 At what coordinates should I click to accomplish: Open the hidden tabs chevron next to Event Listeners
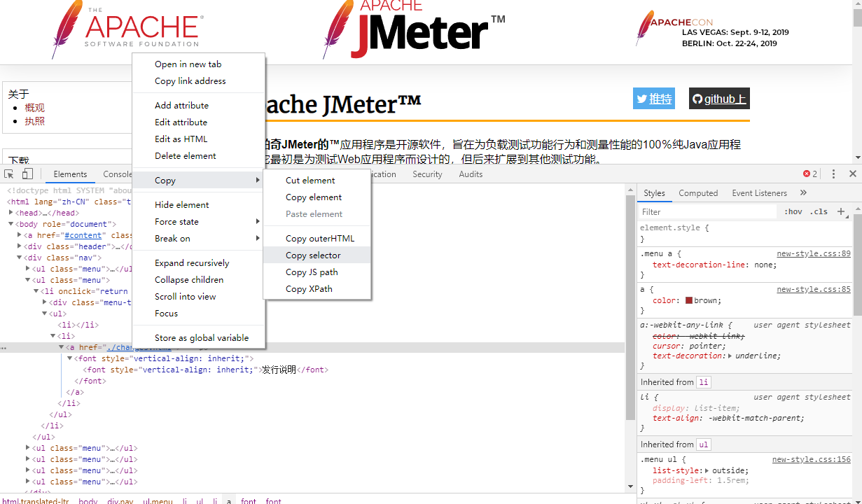point(802,192)
